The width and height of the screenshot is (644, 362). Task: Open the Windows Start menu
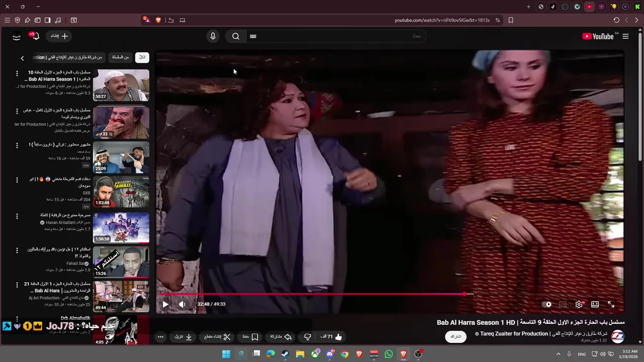[x=226, y=354]
